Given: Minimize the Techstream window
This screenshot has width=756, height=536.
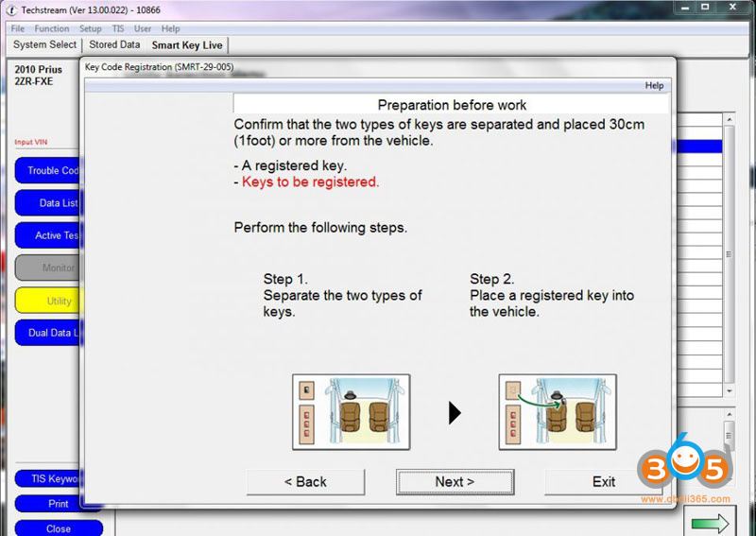Looking at the screenshot, I should (x=686, y=7).
